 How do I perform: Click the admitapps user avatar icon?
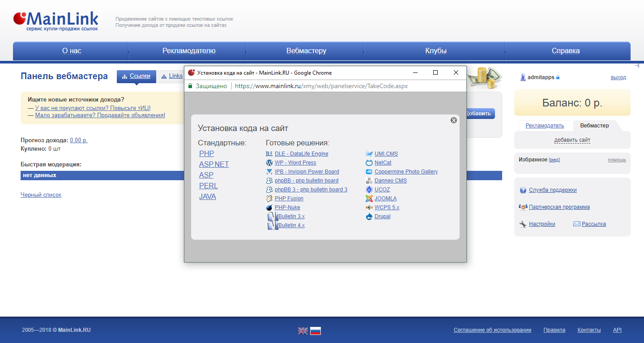pyautogui.click(x=523, y=77)
